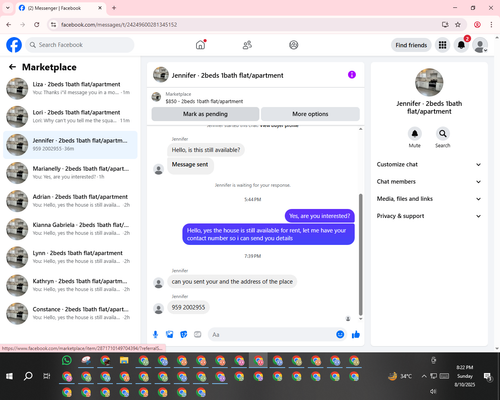
Task: Click 'Hello, is this still available?' message
Action: click(206, 150)
